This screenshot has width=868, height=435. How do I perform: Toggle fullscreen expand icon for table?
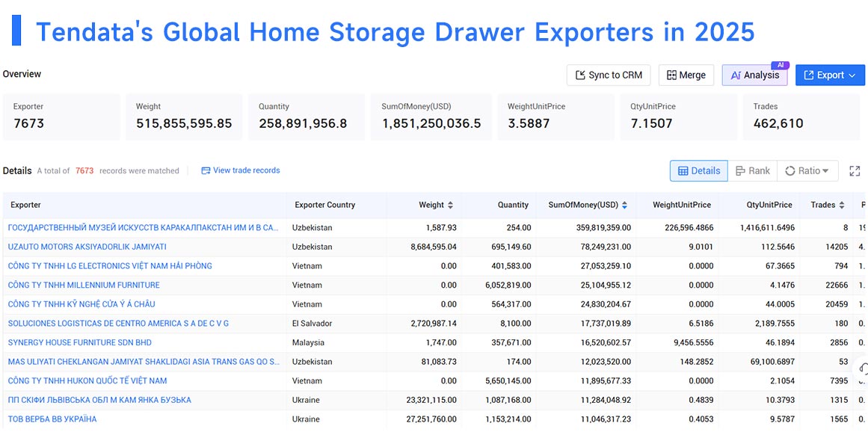coord(855,171)
